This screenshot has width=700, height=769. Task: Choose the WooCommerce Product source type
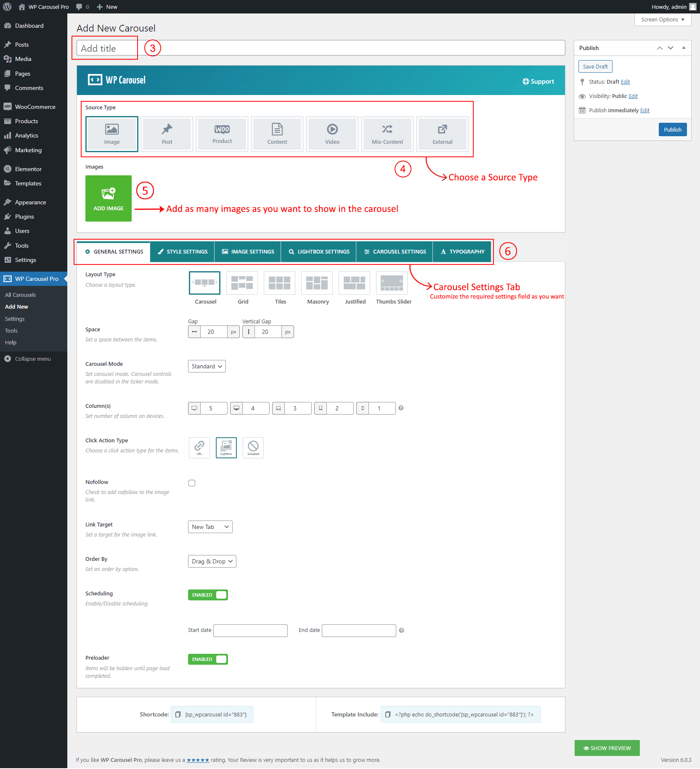click(x=222, y=134)
